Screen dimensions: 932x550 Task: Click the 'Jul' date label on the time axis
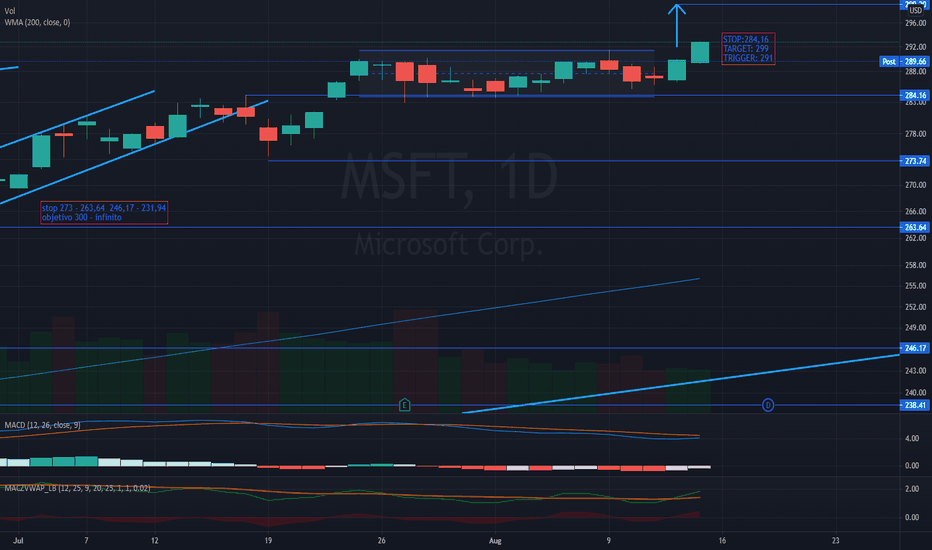click(x=18, y=540)
